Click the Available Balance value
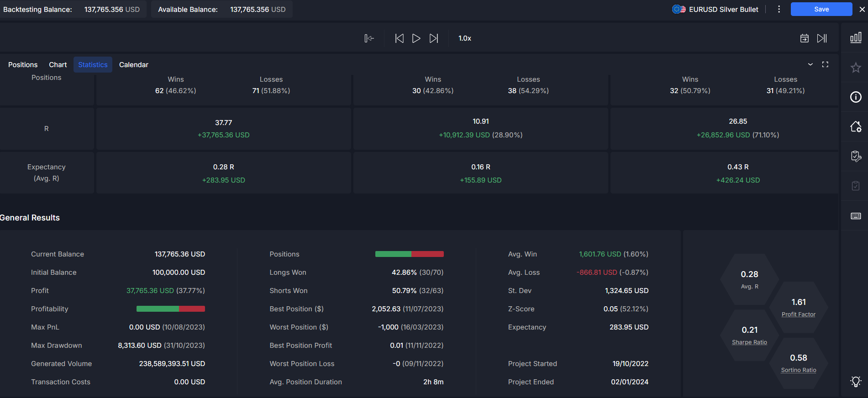This screenshot has width=868, height=398. pos(258,9)
